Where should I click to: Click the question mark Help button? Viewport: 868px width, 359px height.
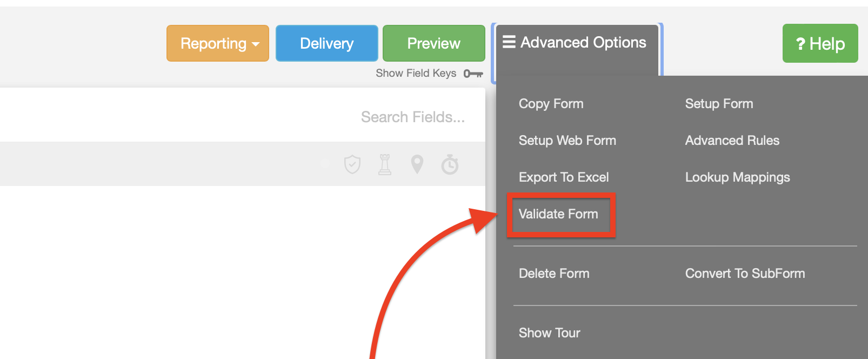pyautogui.click(x=820, y=43)
